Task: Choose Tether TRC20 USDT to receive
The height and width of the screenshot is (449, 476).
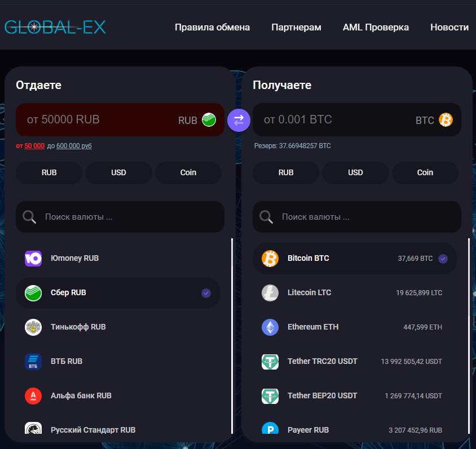Action: pyautogui.click(x=355, y=361)
